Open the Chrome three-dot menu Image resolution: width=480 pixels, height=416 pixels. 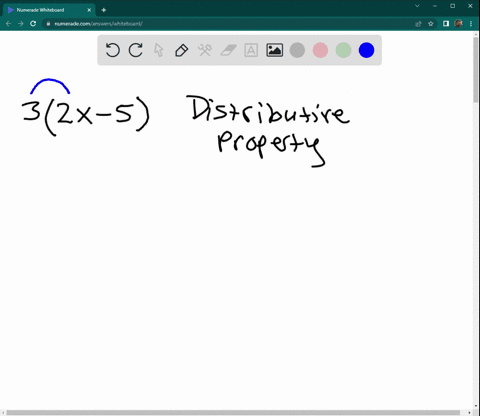(x=471, y=24)
